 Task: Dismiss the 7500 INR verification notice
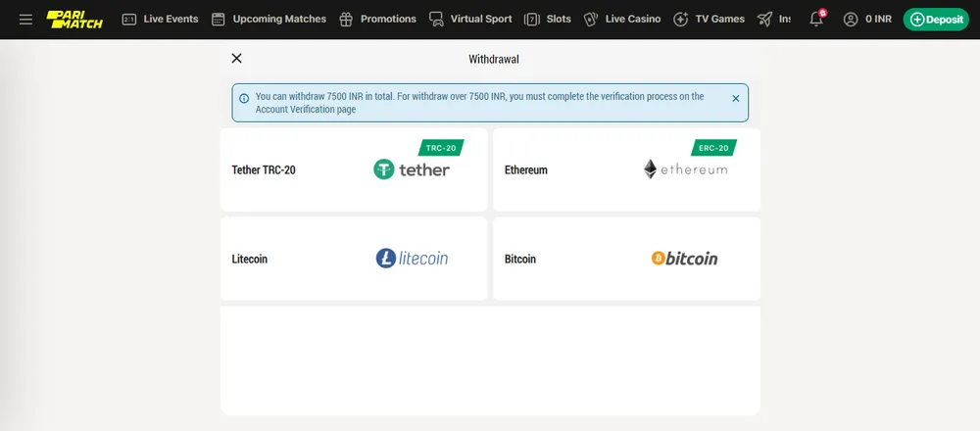tap(736, 98)
